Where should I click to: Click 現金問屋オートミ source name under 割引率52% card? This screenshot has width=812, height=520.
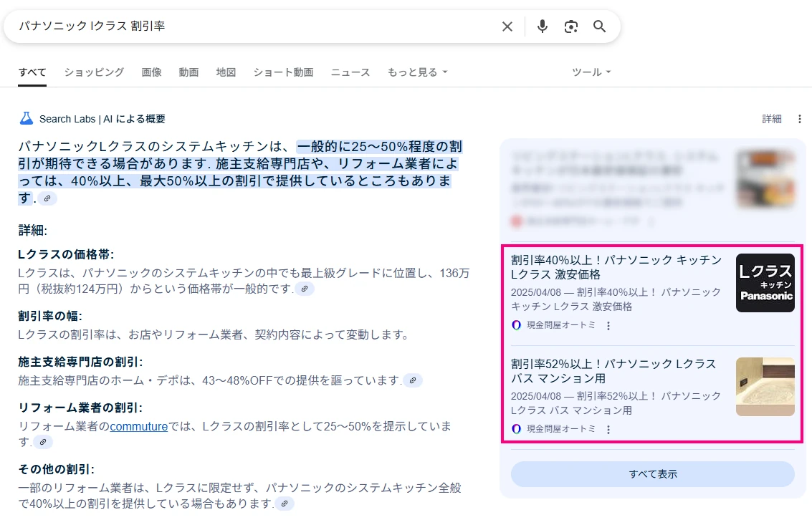coord(561,429)
